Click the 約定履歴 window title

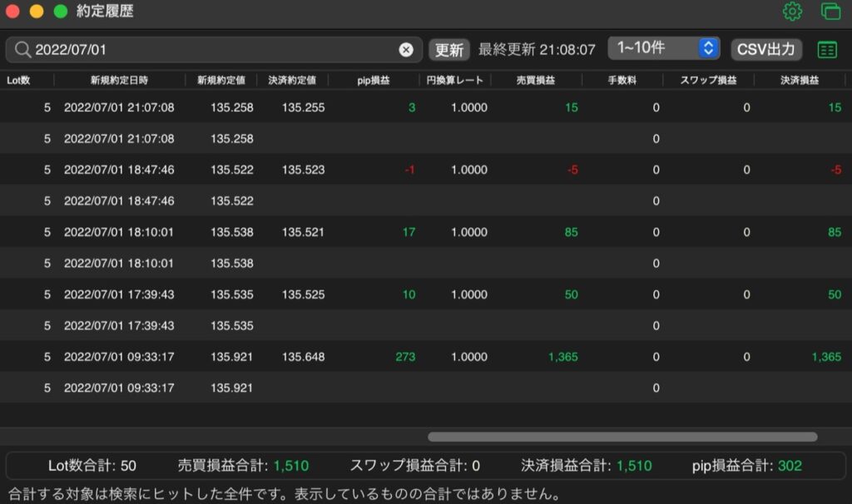105,12
